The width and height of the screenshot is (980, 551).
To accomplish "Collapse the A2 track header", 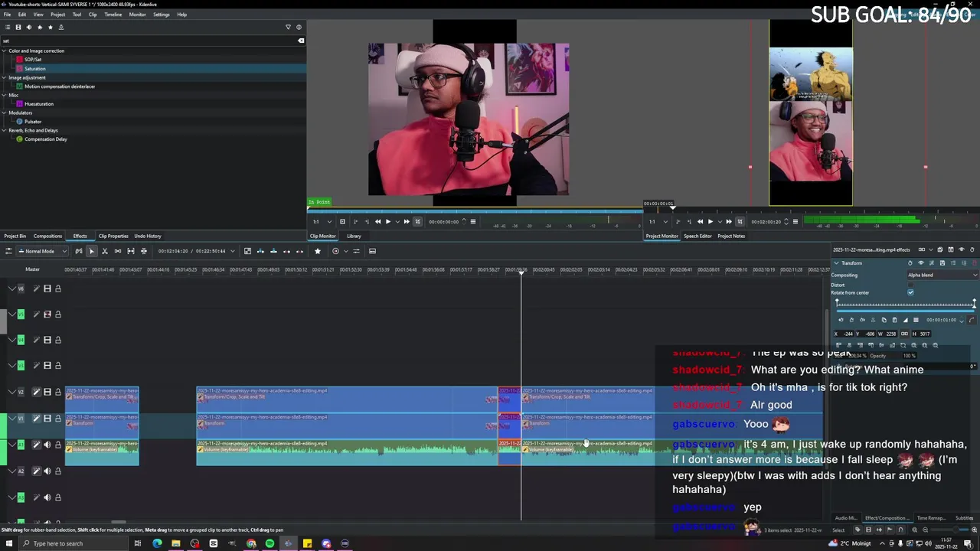I will coord(11,471).
